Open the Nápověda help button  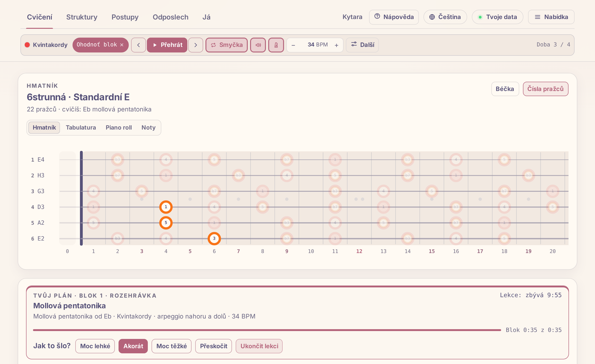(x=394, y=17)
